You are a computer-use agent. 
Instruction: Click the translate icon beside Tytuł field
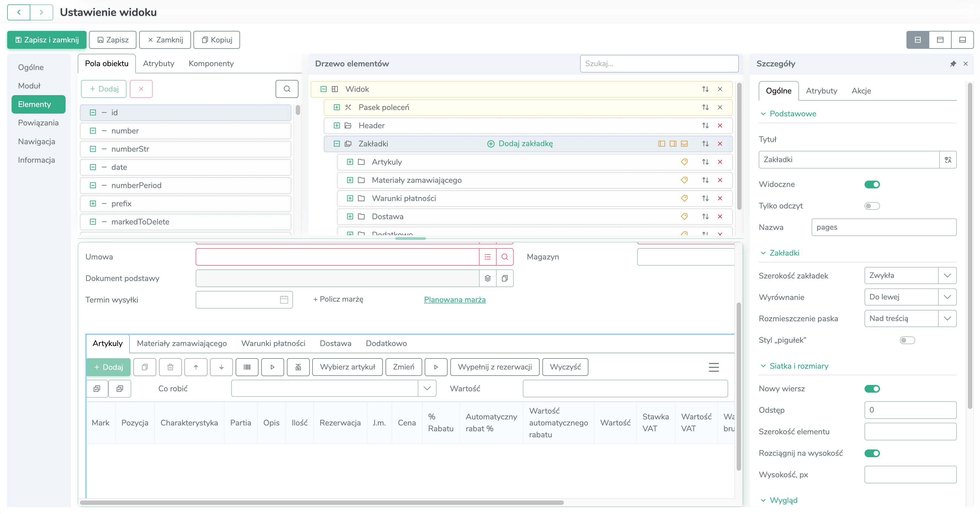(x=948, y=160)
